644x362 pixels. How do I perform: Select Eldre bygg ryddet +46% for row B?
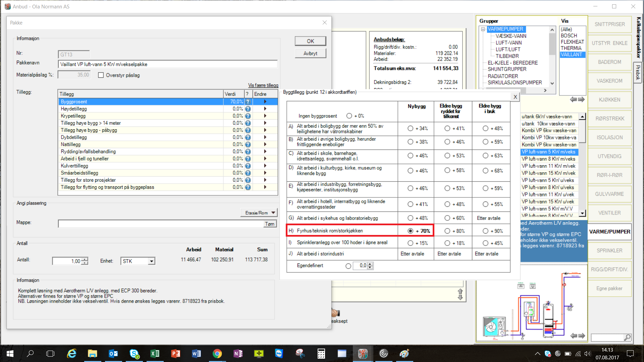447,142
